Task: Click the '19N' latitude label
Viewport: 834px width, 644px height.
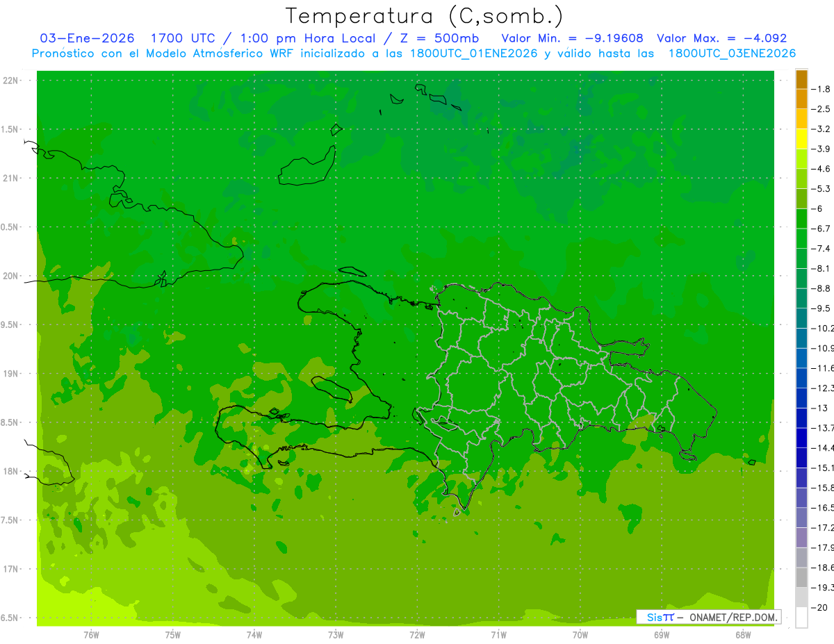Action: point(10,374)
